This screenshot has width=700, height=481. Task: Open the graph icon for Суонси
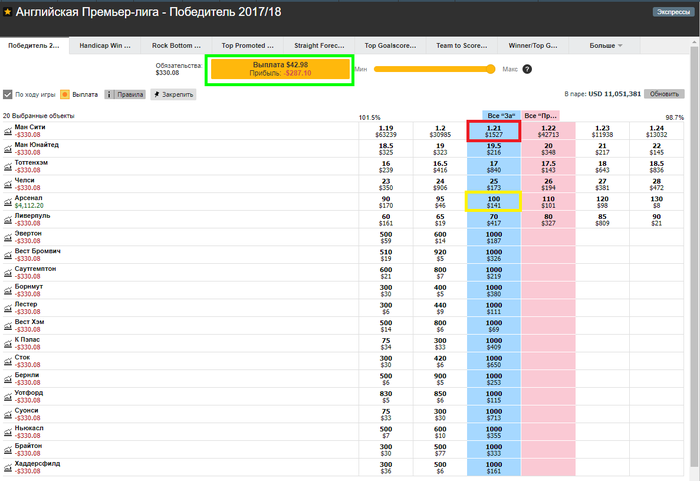click(8, 414)
